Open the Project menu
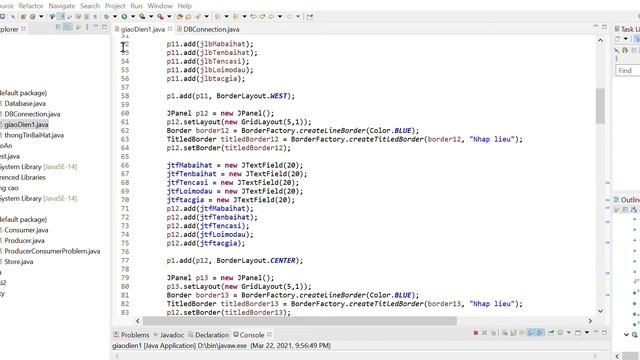640x360 pixels. pyautogui.click(x=115, y=6)
